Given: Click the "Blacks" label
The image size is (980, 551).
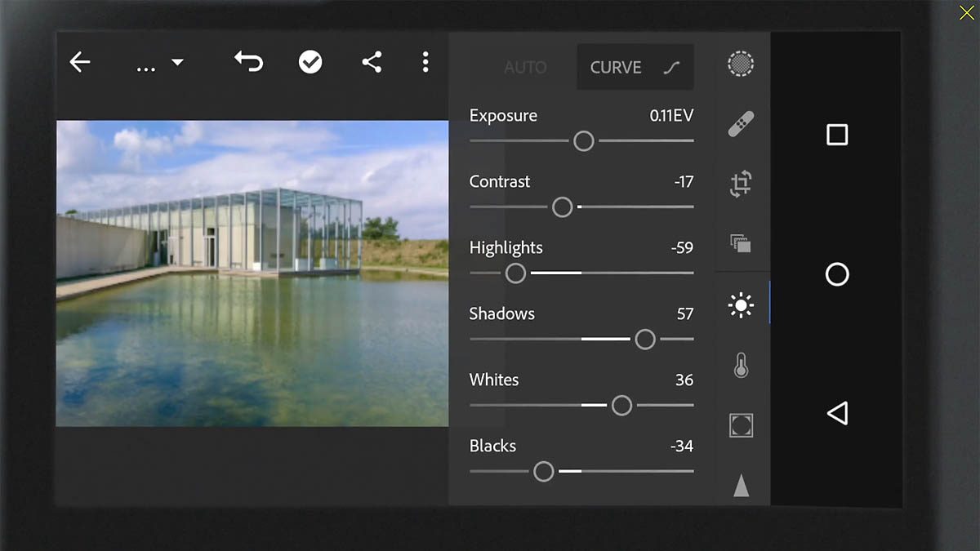Looking at the screenshot, I should coord(493,446).
